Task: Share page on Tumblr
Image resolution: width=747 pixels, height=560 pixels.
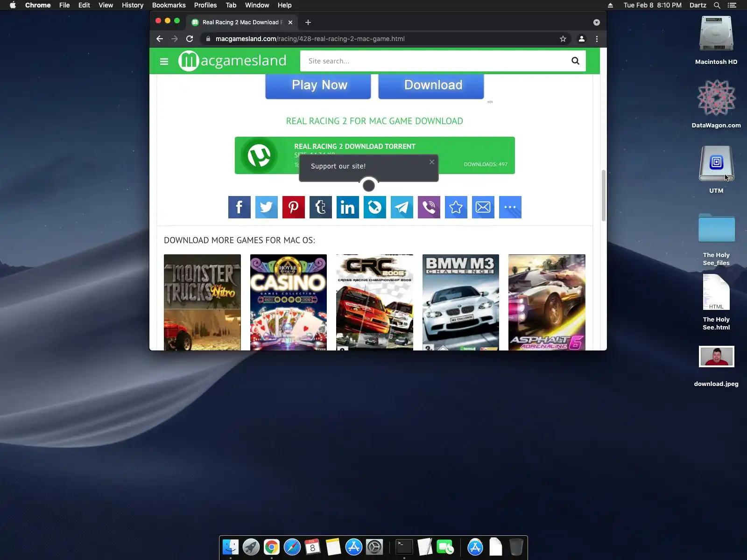Action: coord(321,207)
